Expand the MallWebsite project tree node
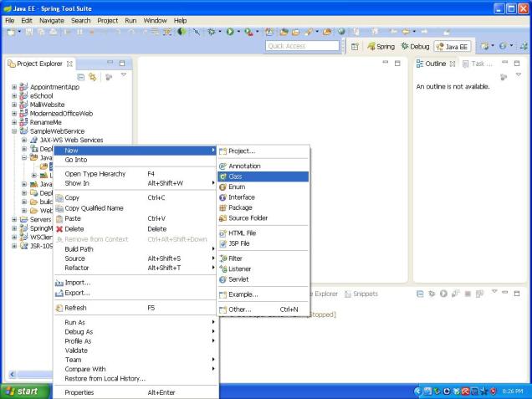The height and width of the screenshot is (399, 532). 14,105
